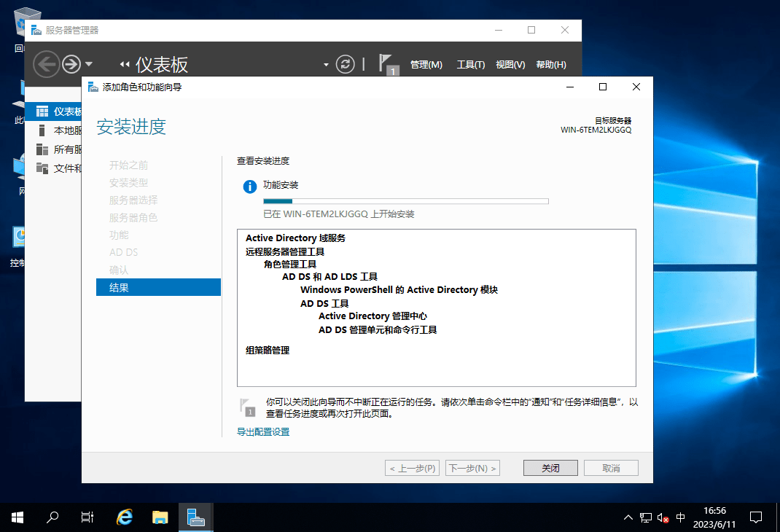Click the Server Manager title bar icon

point(36,31)
